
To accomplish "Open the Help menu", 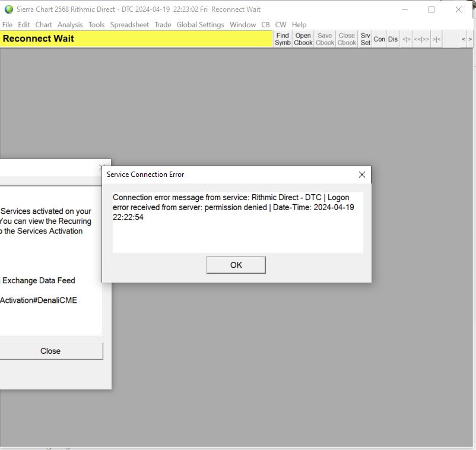I will tap(299, 24).
